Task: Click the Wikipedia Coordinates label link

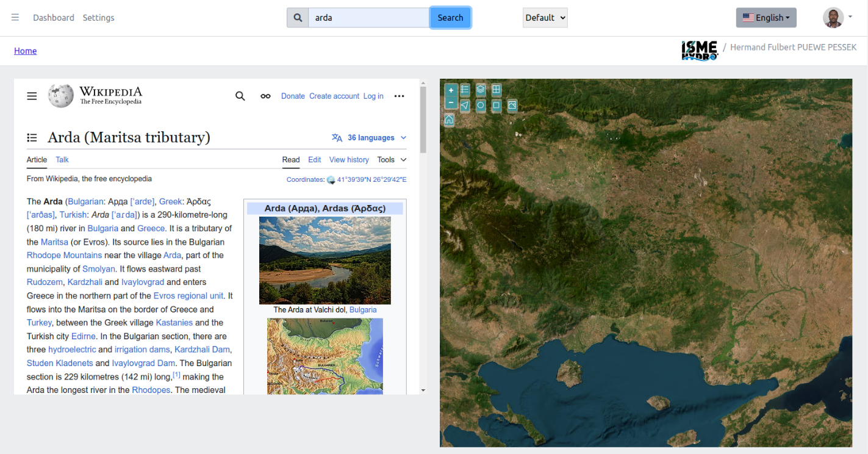Action: click(x=305, y=180)
